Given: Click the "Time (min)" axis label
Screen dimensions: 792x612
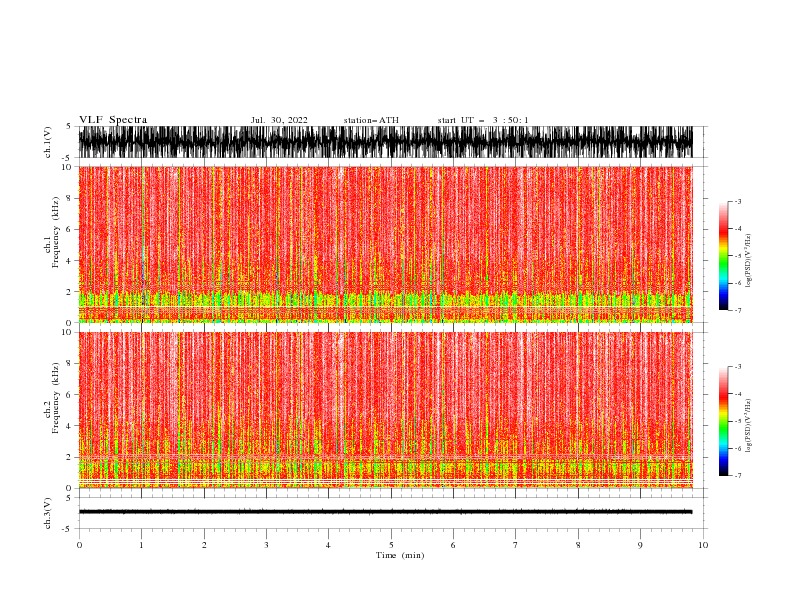Looking at the screenshot, I should coord(400,555).
